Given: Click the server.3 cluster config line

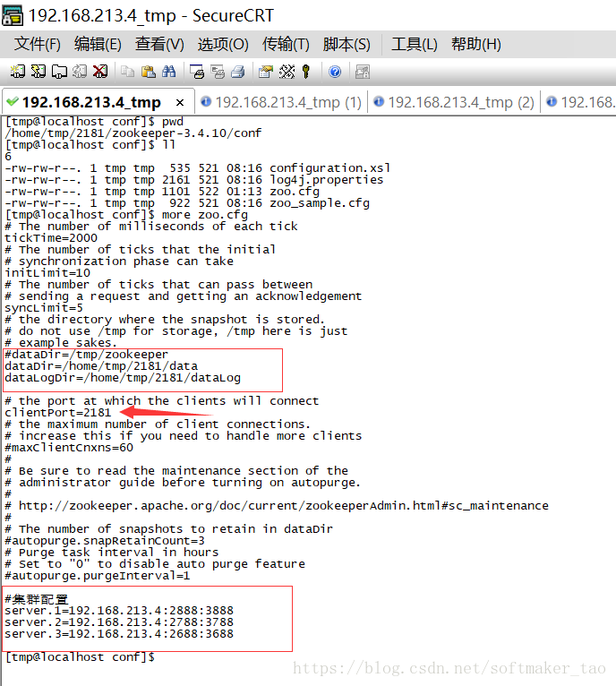Looking at the screenshot, I should 119,634.
